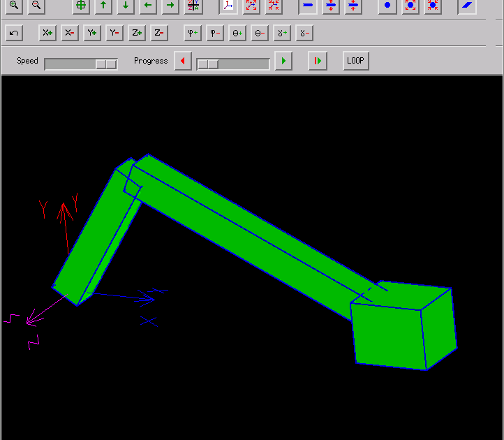Pan view up with green up arrow
Viewport: 504px width, 440px height.
tap(103, 6)
